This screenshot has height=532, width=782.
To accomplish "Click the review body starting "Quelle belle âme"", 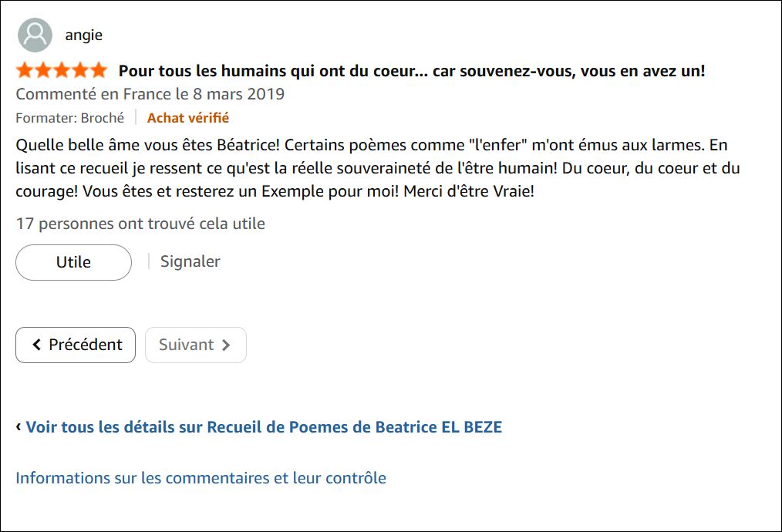I will pos(370,167).
